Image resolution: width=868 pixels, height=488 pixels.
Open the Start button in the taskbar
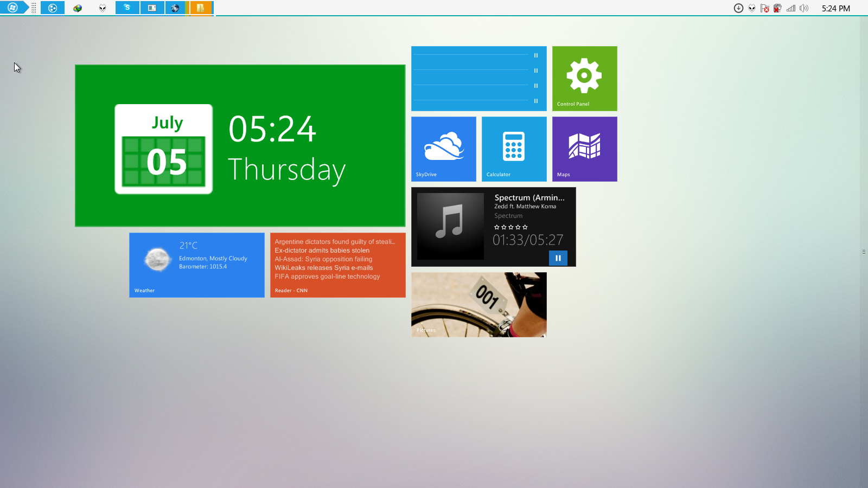(x=12, y=8)
